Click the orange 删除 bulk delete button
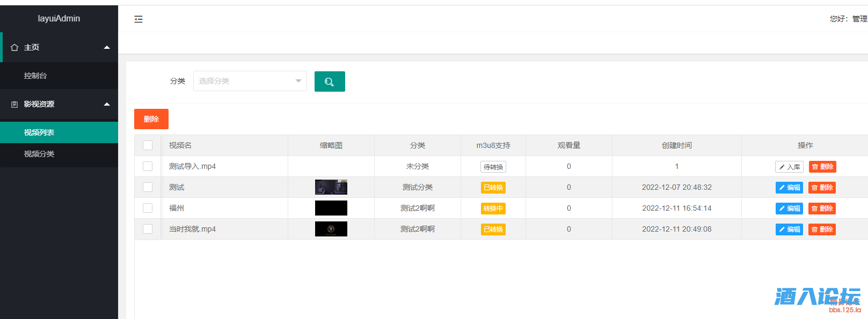This screenshot has width=868, height=319. click(x=151, y=119)
